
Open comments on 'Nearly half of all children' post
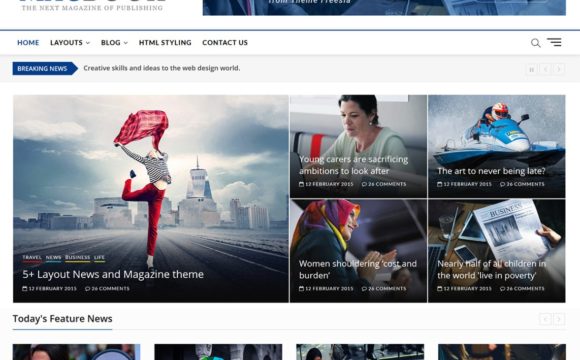pos(522,289)
